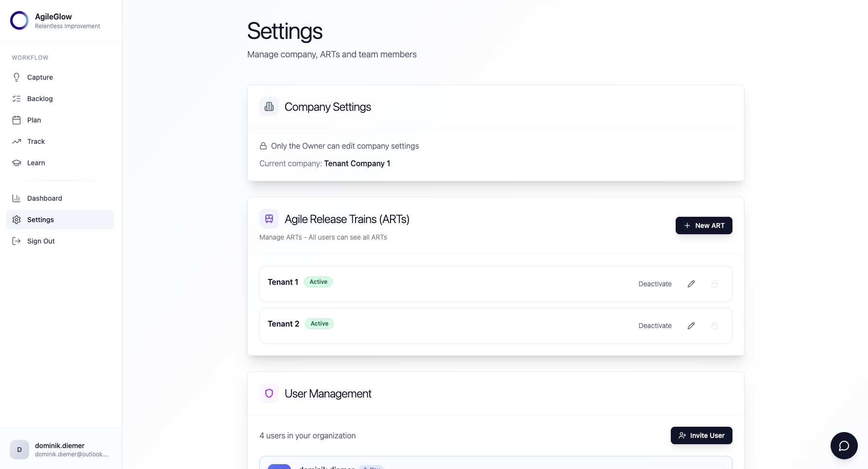Click the Active badge next to Tenant 1
The height and width of the screenshot is (469, 868).
click(318, 282)
